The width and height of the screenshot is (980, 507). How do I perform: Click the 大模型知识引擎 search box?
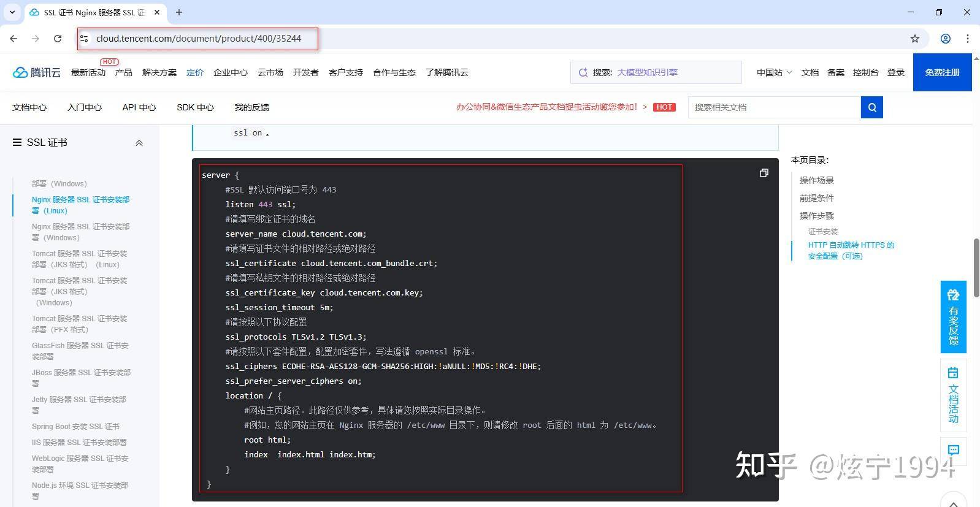(x=656, y=72)
